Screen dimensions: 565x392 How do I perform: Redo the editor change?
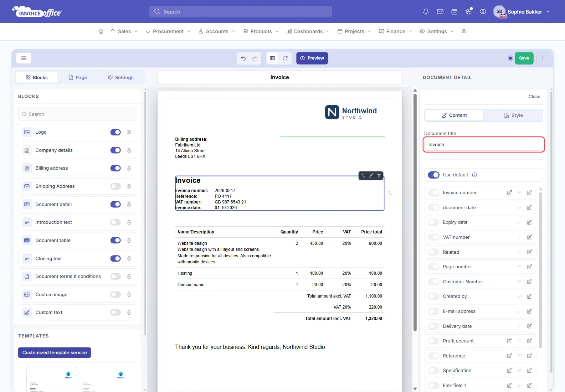click(x=255, y=58)
